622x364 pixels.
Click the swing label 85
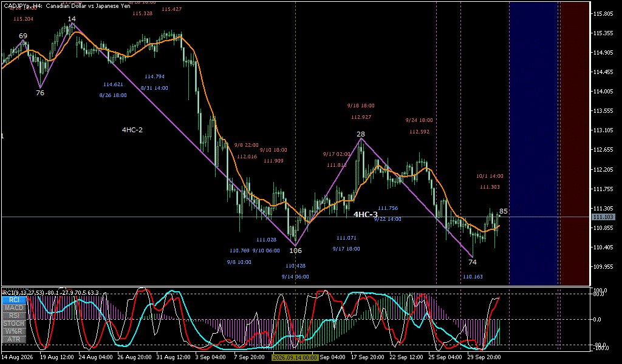pos(504,212)
